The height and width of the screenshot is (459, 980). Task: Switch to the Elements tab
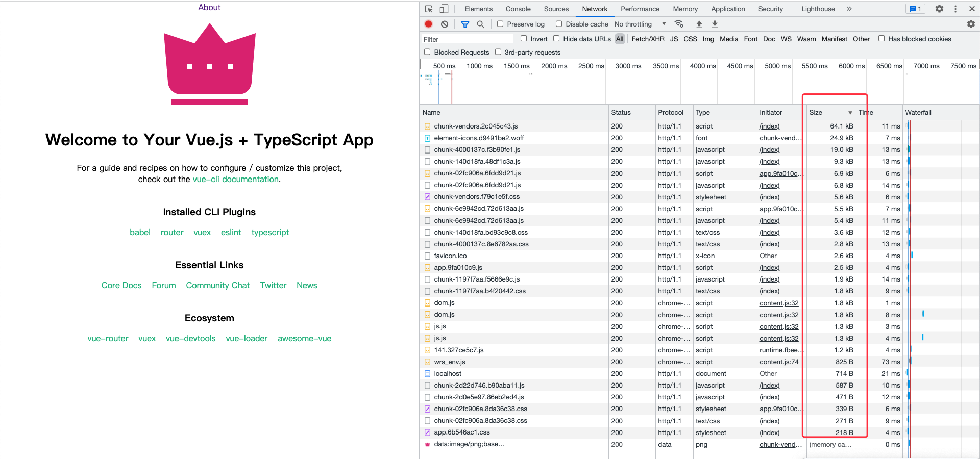point(479,9)
